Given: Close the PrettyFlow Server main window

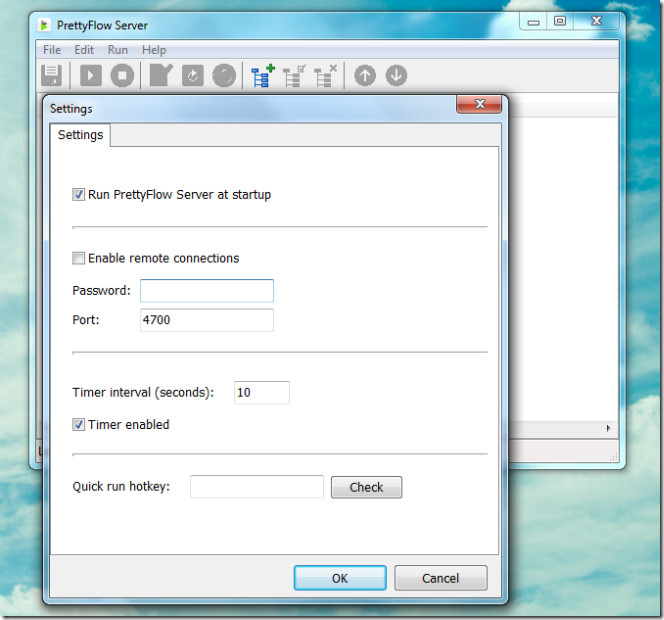Looking at the screenshot, I should click(597, 21).
